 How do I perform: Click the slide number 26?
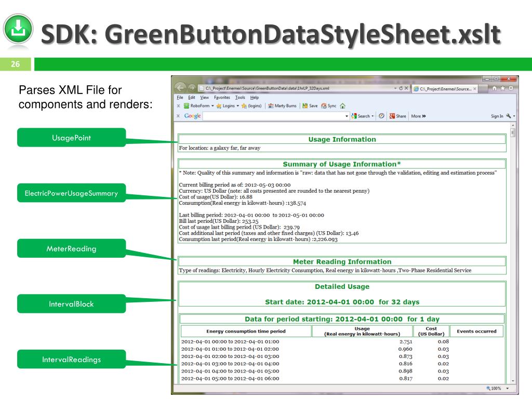15,64
